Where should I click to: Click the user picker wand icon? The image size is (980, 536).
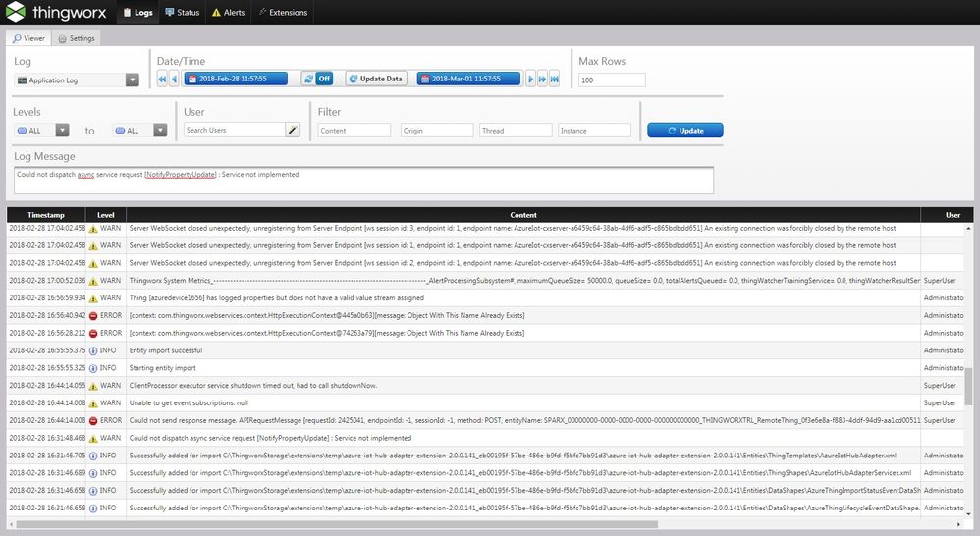tap(293, 130)
